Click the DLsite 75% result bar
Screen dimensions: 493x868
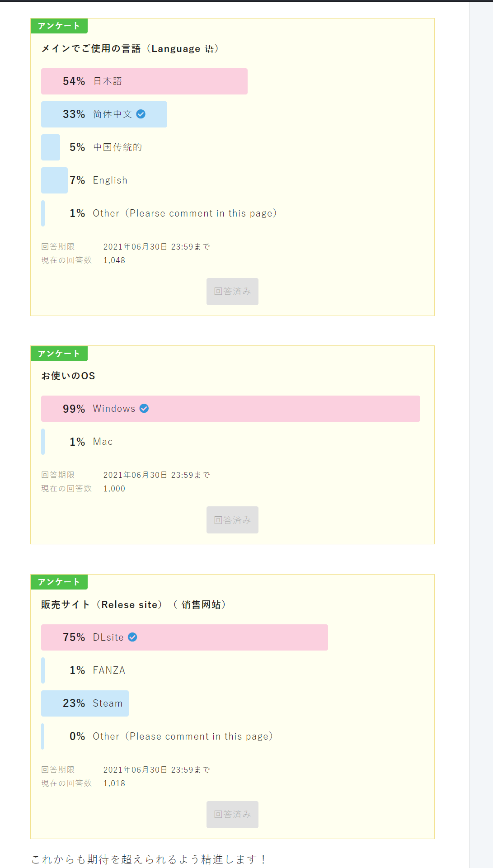pyautogui.click(x=184, y=637)
